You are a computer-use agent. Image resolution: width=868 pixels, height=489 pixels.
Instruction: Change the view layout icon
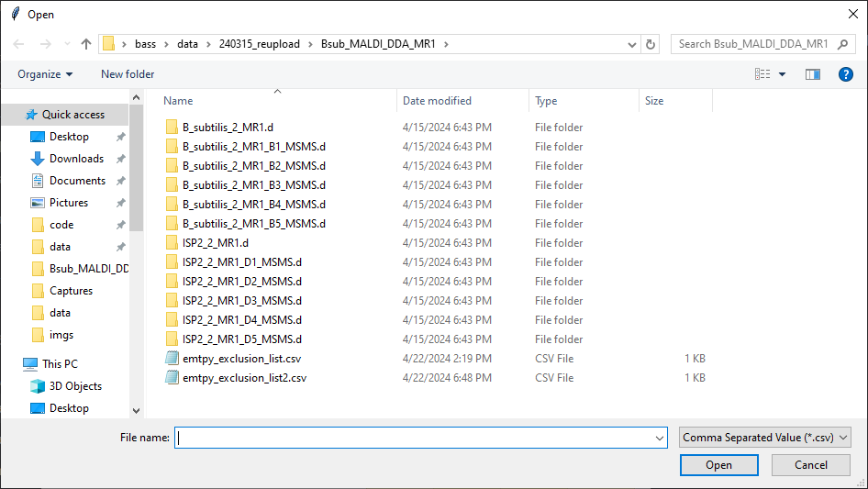pos(762,74)
